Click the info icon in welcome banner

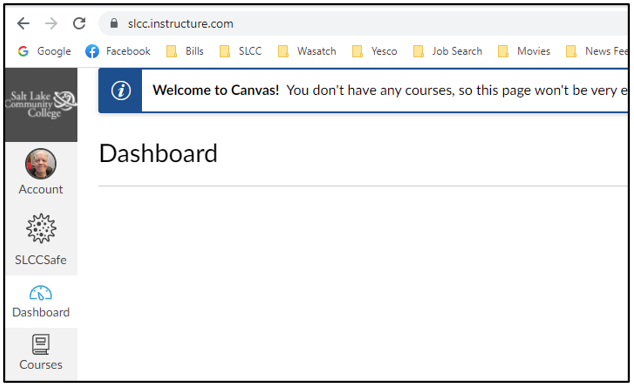click(x=121, y=90)
